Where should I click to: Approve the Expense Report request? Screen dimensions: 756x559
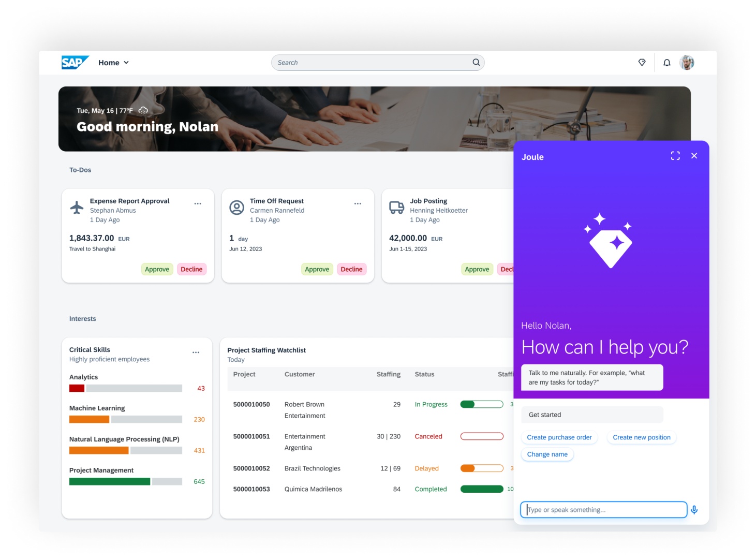(x=157, y=269)
